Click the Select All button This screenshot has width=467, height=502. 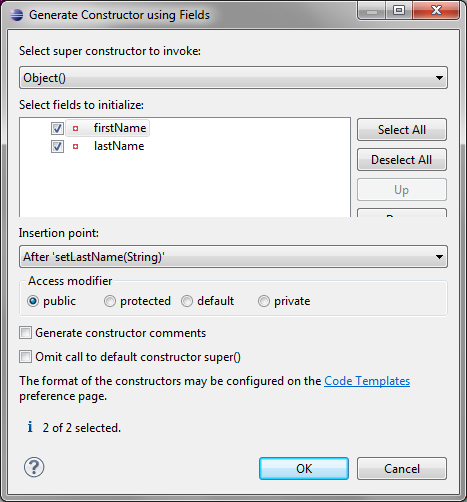tap(402, 130)
